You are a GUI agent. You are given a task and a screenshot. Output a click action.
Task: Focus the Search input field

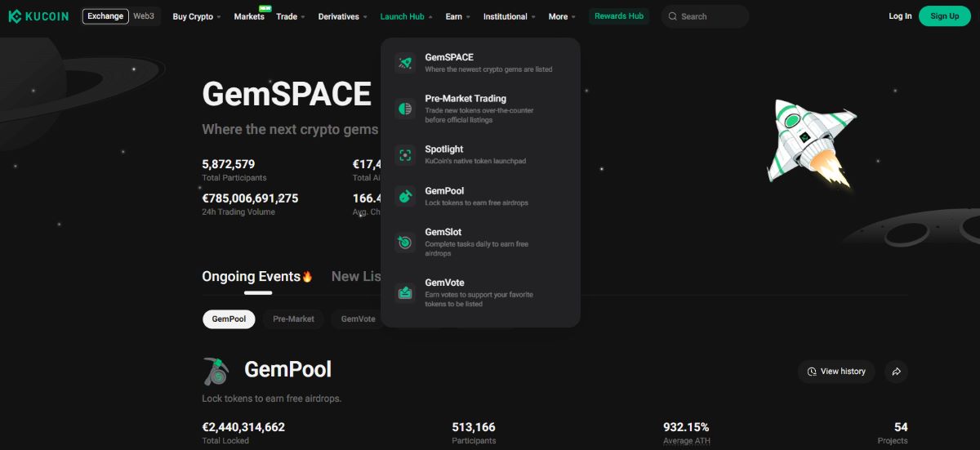click(x=705, y=16)
